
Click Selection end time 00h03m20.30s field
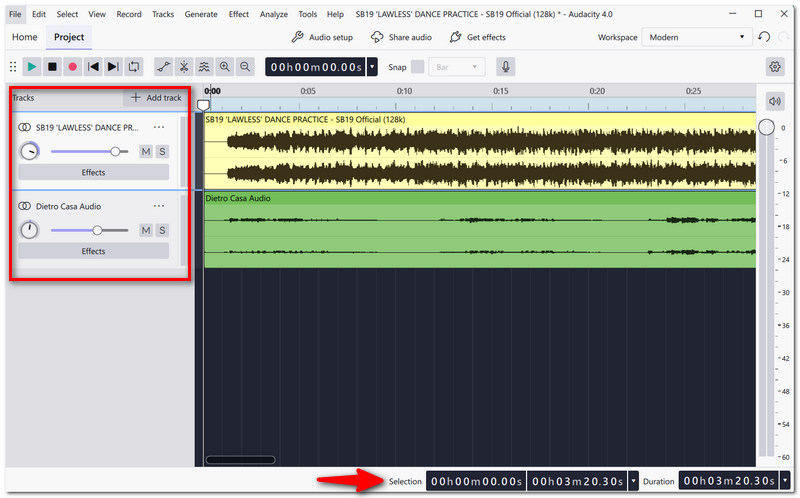pyautogui.click(x=578, y=481)
